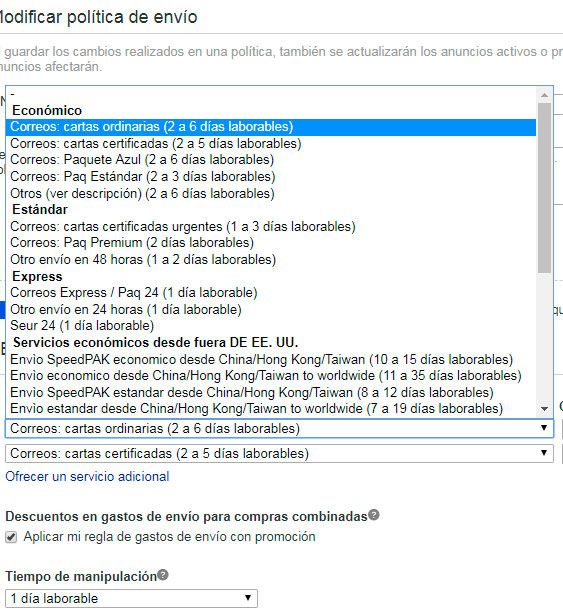Pick 'Seur 24 (1 día laborable)' option

pos(271,326)
